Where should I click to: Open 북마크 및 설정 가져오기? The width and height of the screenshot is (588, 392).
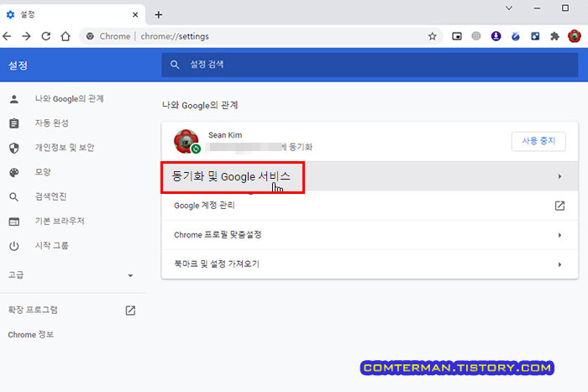(x=370, y=264)
